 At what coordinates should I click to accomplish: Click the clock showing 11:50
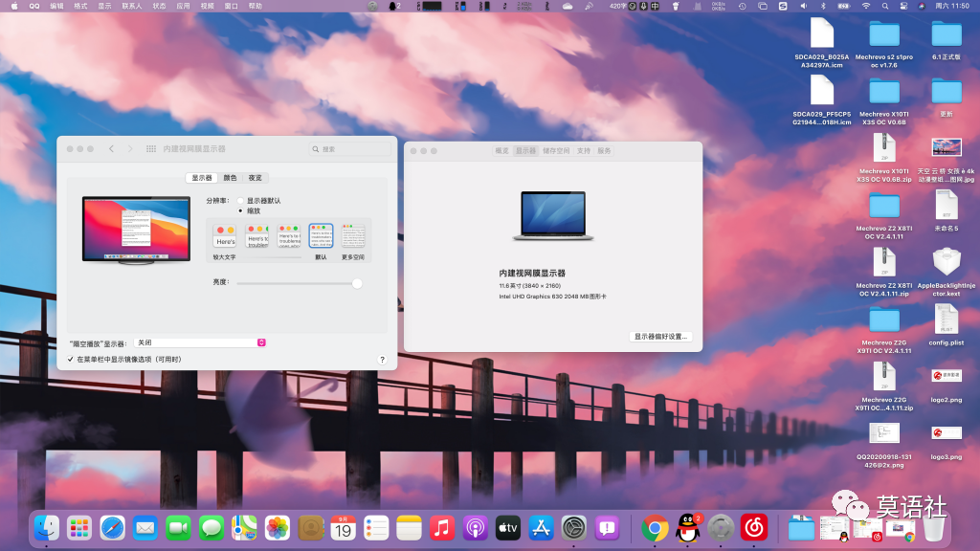[952, 7]
